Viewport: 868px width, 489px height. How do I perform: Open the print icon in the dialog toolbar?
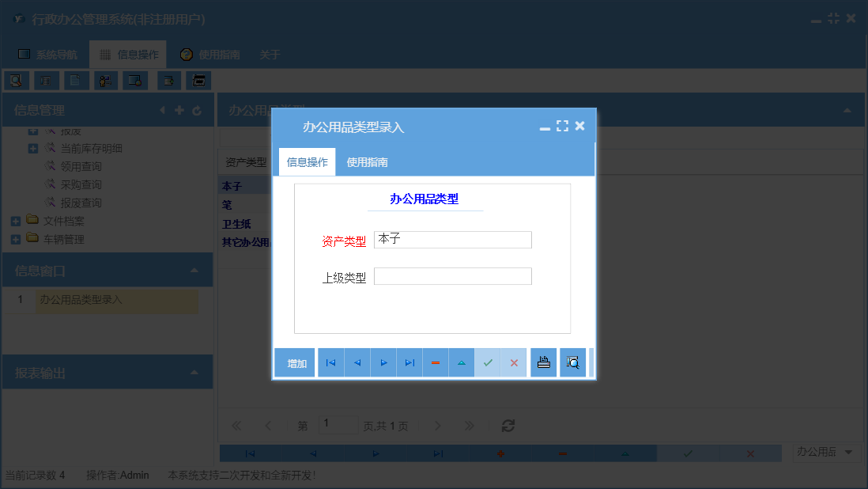[543, 362]
